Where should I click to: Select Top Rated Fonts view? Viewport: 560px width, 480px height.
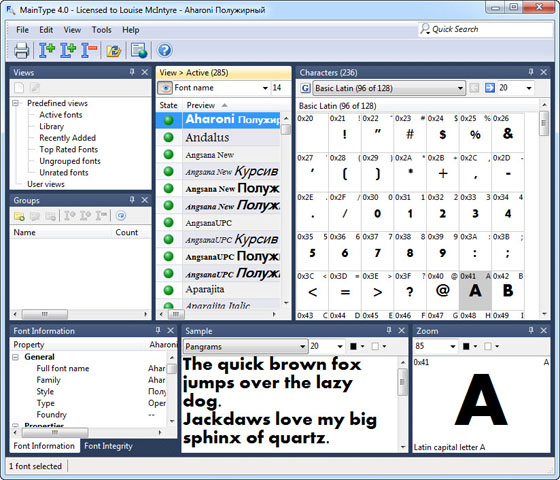pyautogui.click(x=69, y=149)
